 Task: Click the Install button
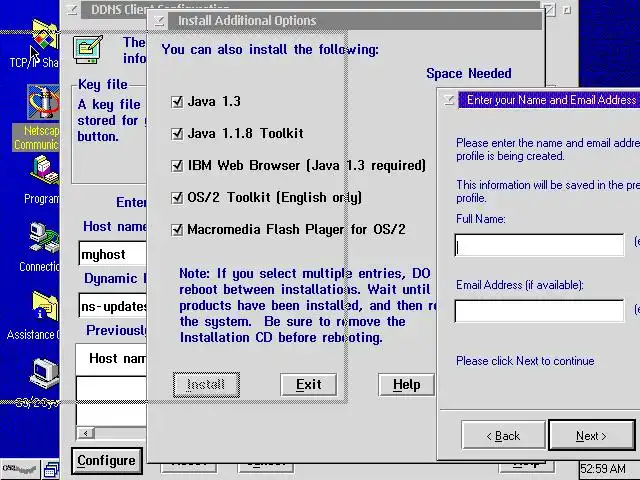pos(206,384)
